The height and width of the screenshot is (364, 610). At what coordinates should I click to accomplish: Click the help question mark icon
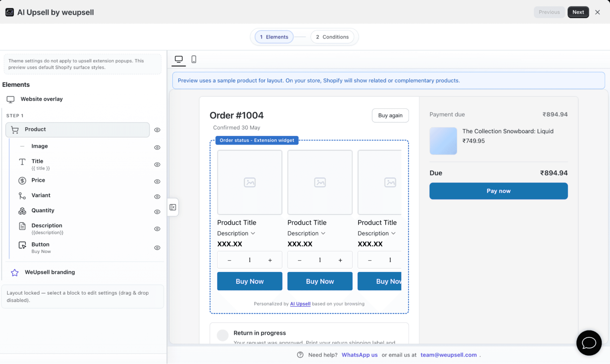click(300, 355)
